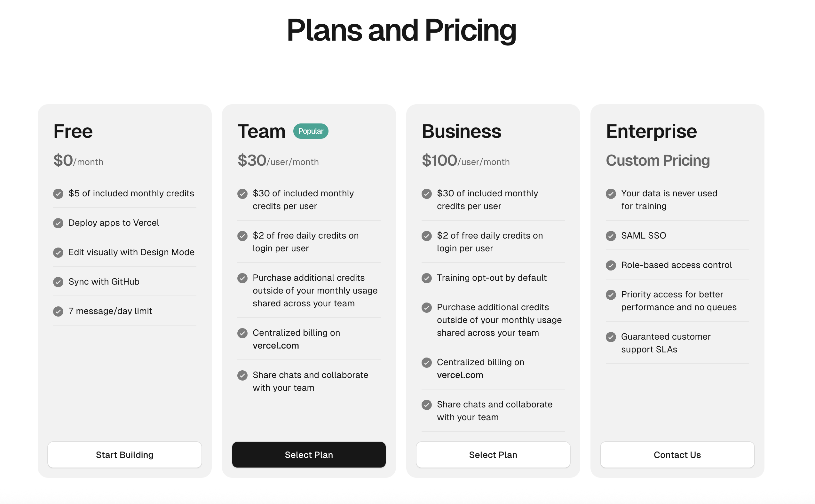The image size is (815, 504).
Task: Click checkmark beside Your data is never used
Action: [611, 194]
